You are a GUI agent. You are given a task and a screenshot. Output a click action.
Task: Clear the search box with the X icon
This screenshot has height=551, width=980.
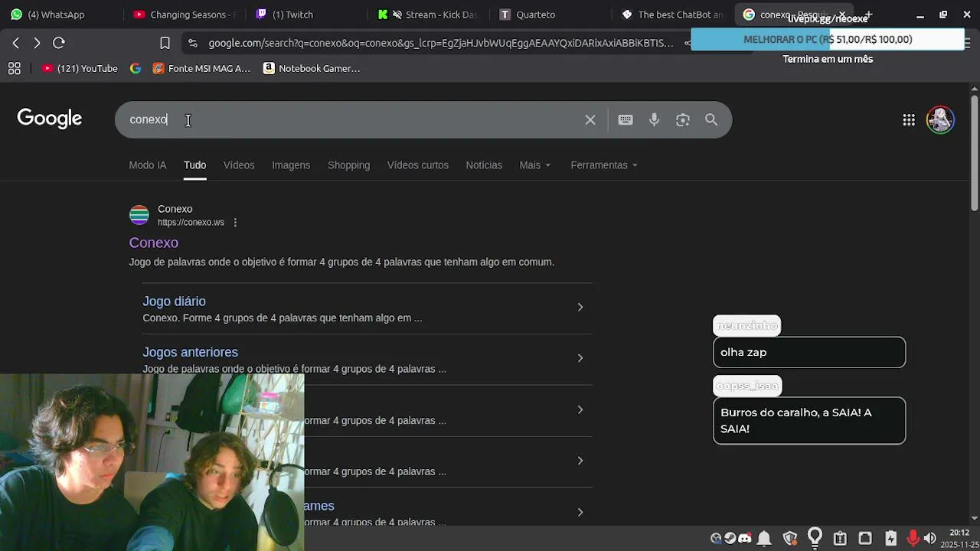click(x=590, y=120)
